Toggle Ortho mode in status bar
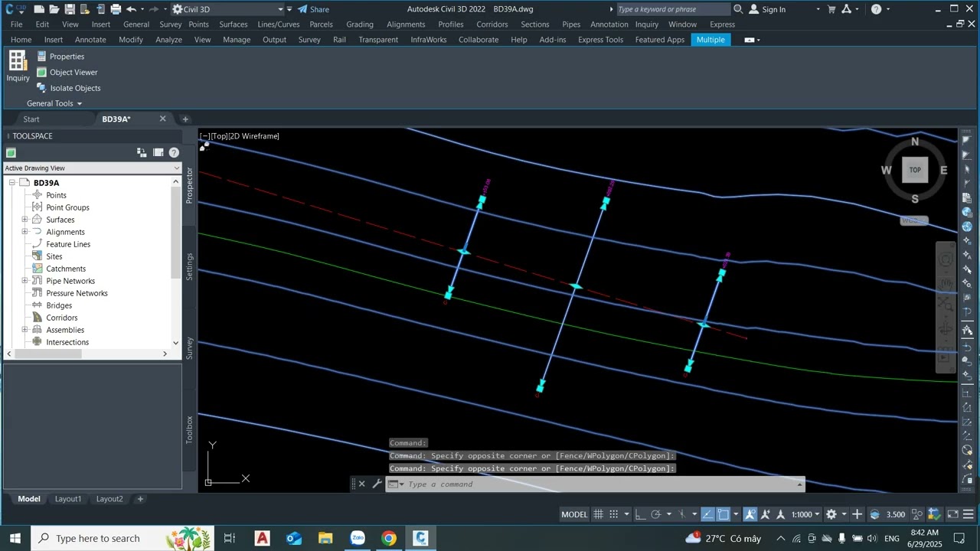Viewport: 980px width, 551px height. (x=641, y=514)
